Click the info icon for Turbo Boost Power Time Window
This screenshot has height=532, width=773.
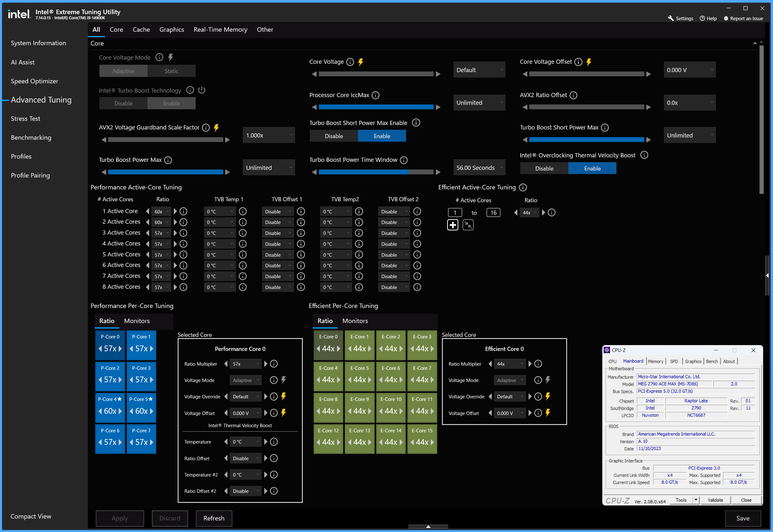pyautogui.click(x=404, y=160)
